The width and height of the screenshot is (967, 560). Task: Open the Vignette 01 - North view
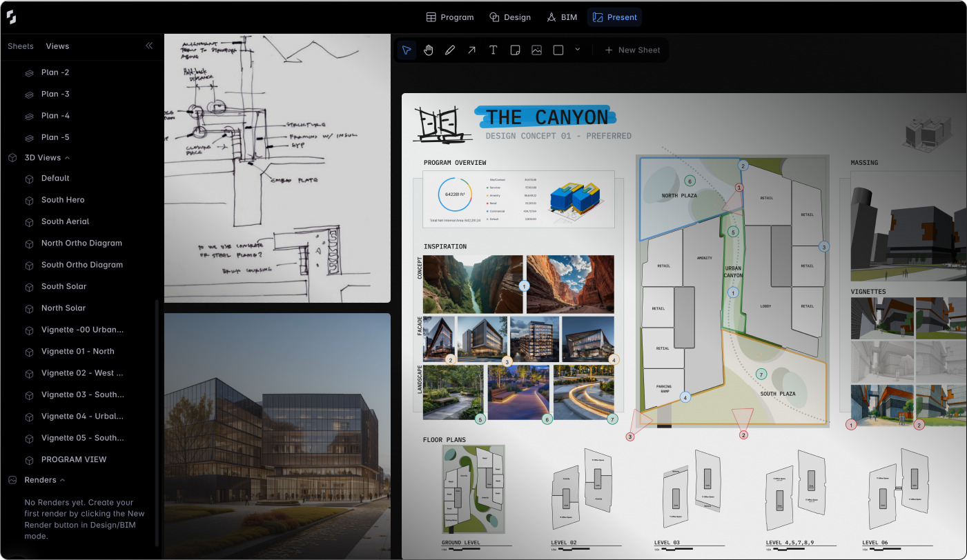[77, 351]
